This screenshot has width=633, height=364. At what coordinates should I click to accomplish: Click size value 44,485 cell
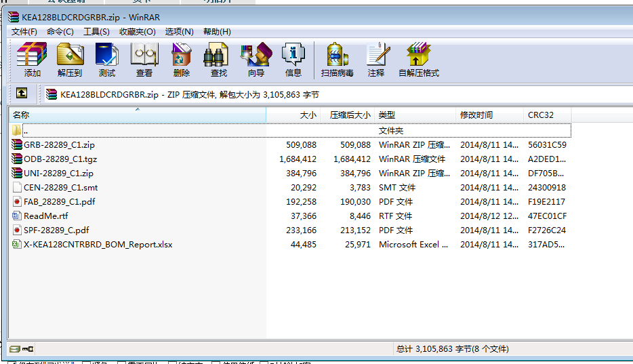click(304, 245)
